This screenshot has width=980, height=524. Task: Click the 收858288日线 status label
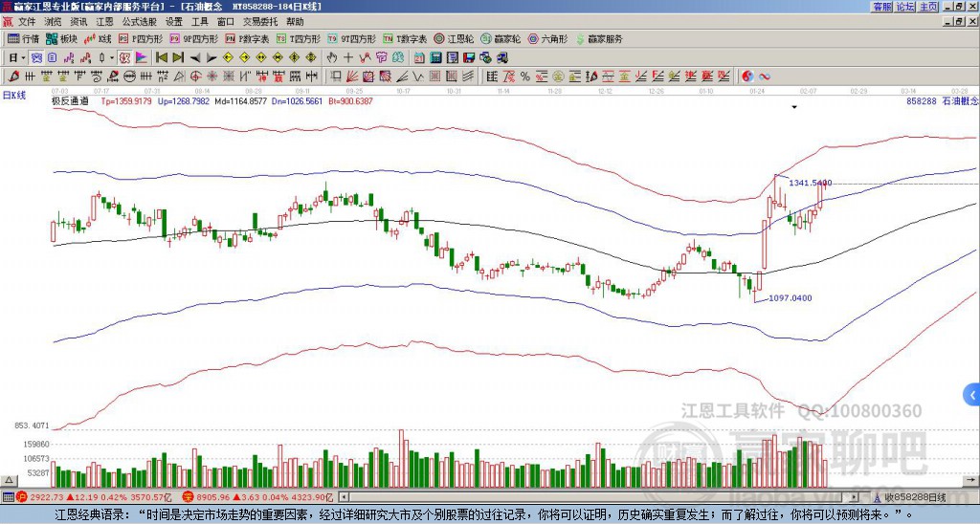point(914,497)
